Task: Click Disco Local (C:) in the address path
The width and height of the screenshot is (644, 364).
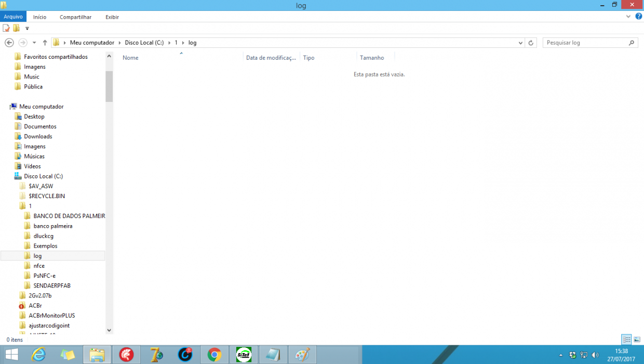Action: (144, 43)
